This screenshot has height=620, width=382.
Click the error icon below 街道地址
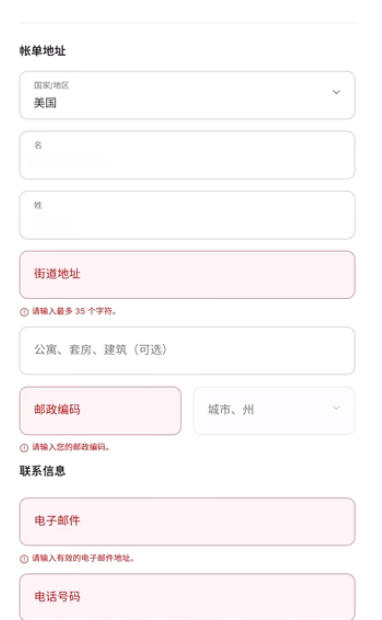tap(24, 312)
